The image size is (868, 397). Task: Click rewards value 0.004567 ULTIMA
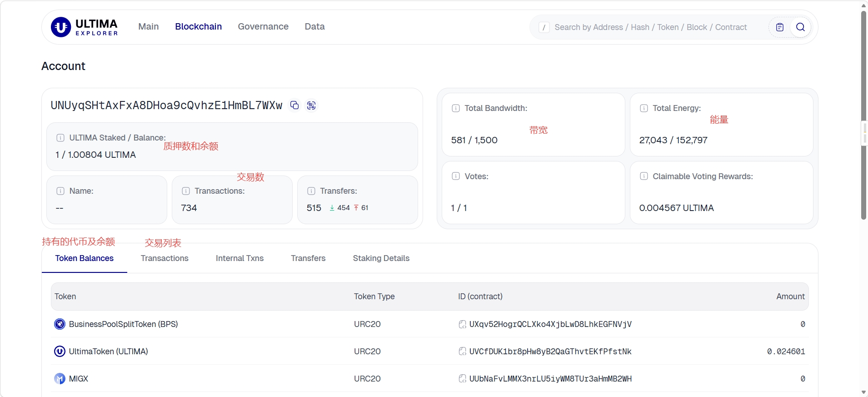point(676,208)
